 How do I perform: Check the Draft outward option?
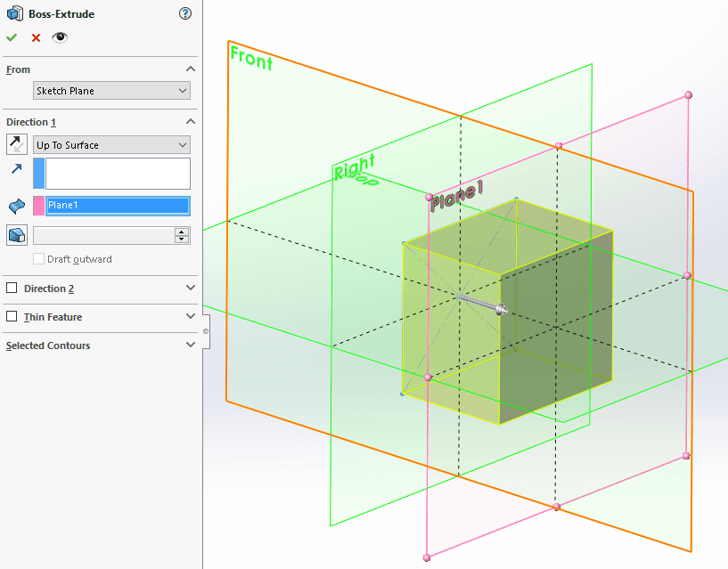(x=39, y=259)
